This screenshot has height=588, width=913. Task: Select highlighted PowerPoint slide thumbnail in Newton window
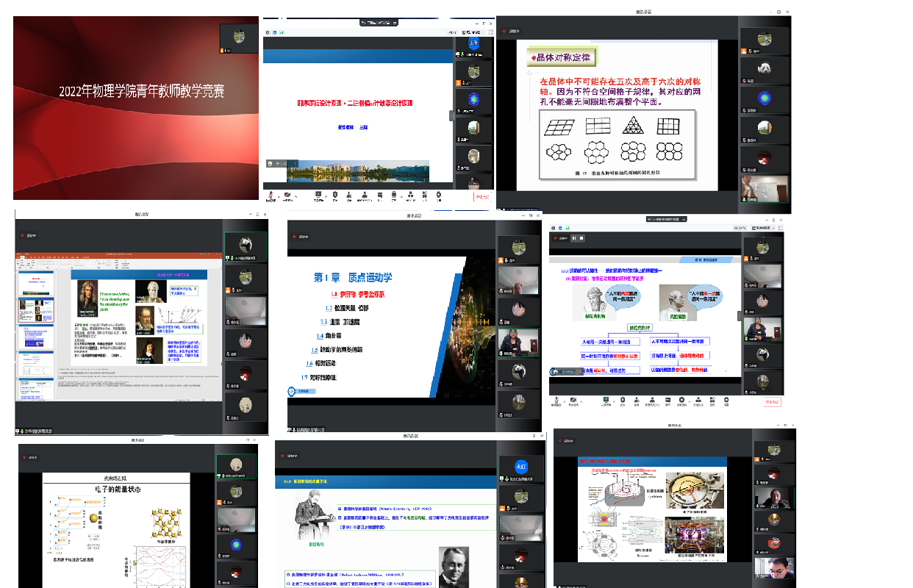coord(35,310)
